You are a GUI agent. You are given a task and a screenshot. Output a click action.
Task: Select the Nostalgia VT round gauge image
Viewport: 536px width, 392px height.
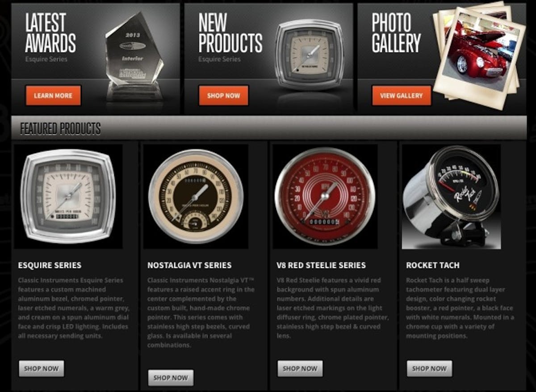(196, 196)
